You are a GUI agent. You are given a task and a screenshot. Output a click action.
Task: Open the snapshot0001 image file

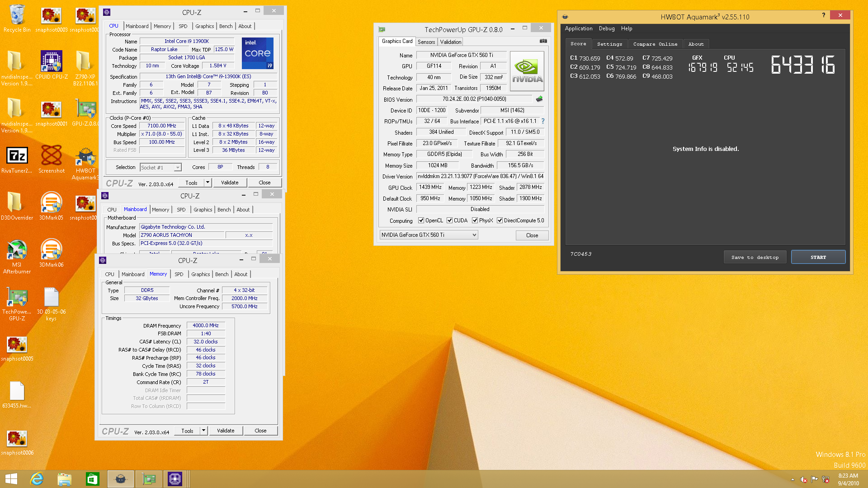coord(52,114)
